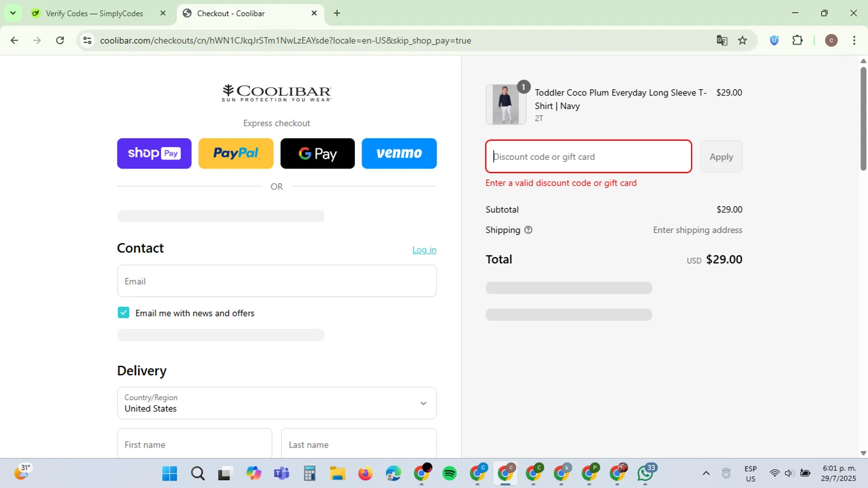This screenshot has height=488, width=868.
Task: Open the Windows Start menu
Action: 170,474
